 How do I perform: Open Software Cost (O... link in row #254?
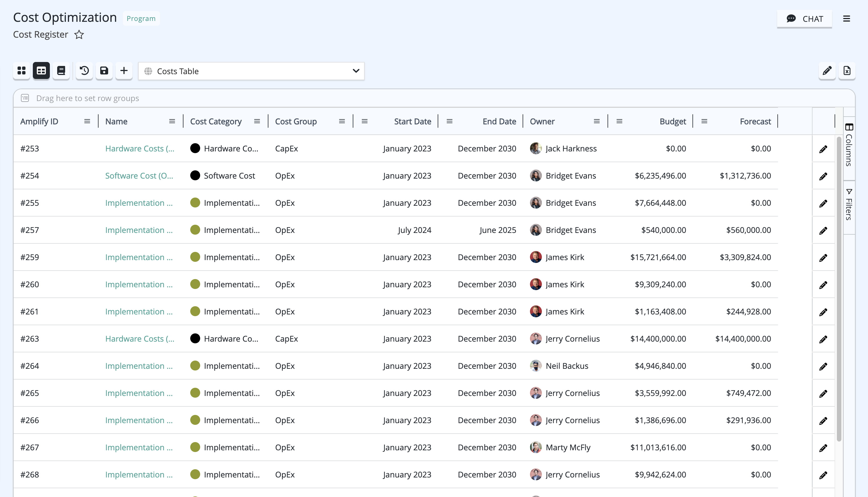[139, 175]
